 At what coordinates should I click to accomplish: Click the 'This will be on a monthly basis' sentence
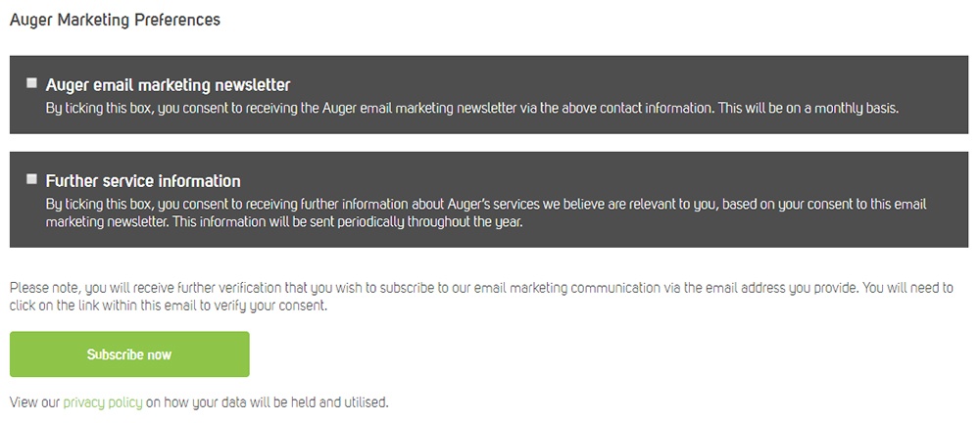point(808,108)
